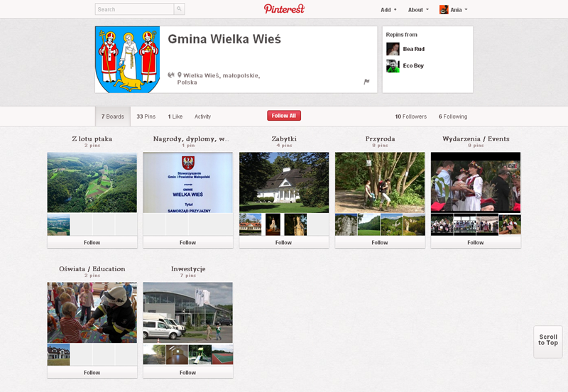
Task: Follow the Inwestycje board
Action: [187, 372]
